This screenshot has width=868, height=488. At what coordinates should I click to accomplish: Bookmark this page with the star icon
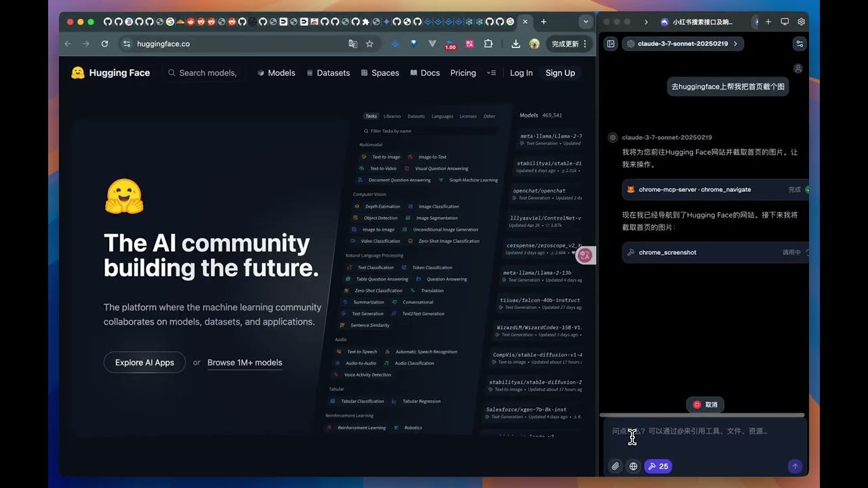(370, 43)
